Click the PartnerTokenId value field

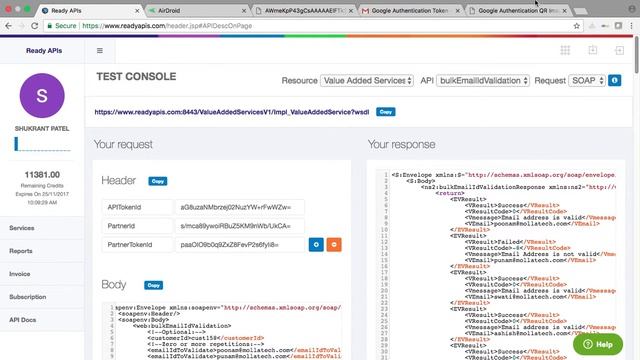point(240,244)
